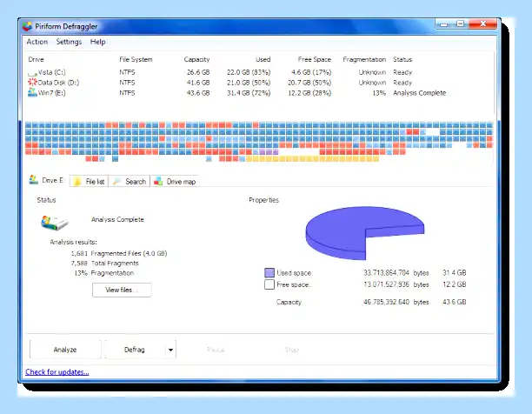Click the Free space color swatch

pos(269,284)
